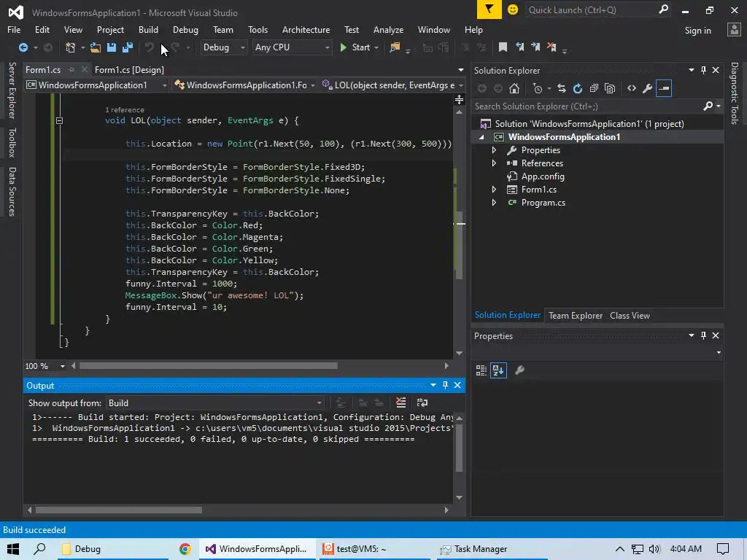Click the Open File folder icon
Viewport: 747px width, 560px height.
96,47
